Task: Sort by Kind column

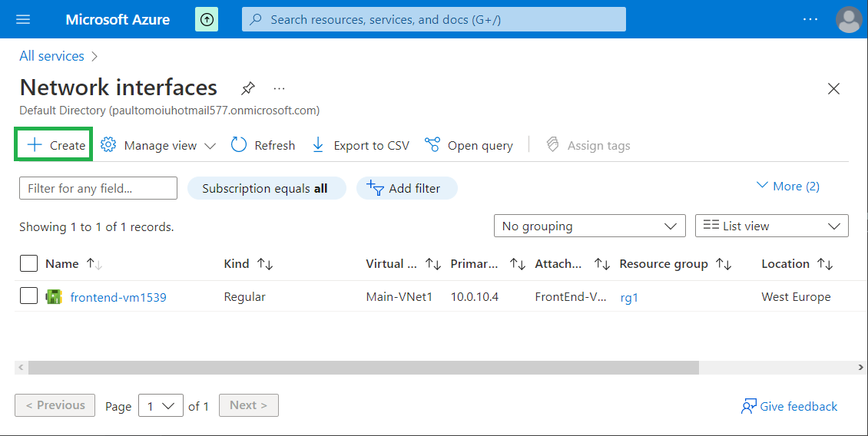Action: coord(249,264)
